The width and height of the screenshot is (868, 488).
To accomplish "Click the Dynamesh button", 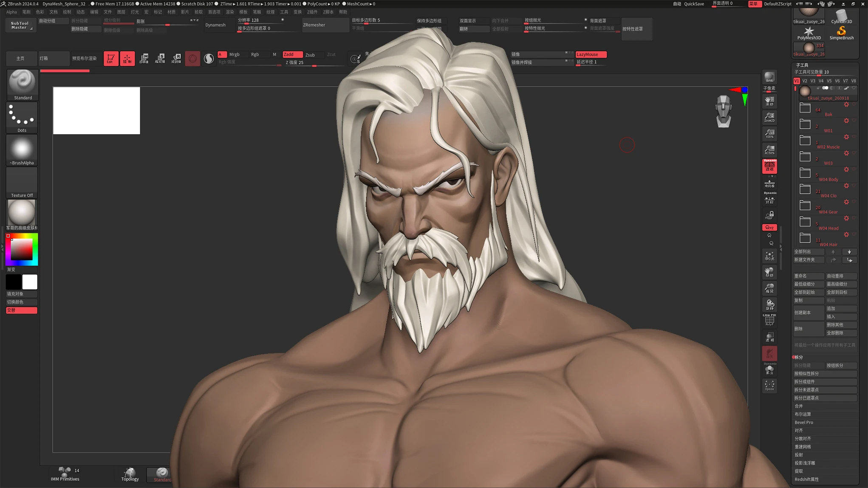I will (x=215, y=25).
